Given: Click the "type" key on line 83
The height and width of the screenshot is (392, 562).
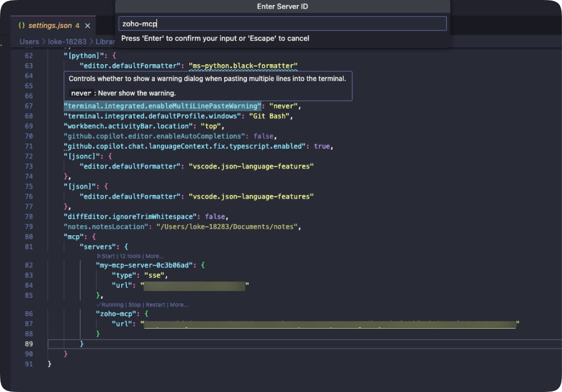Looking at the screenshot, I should pyautogui.click(x=124, y=275).
